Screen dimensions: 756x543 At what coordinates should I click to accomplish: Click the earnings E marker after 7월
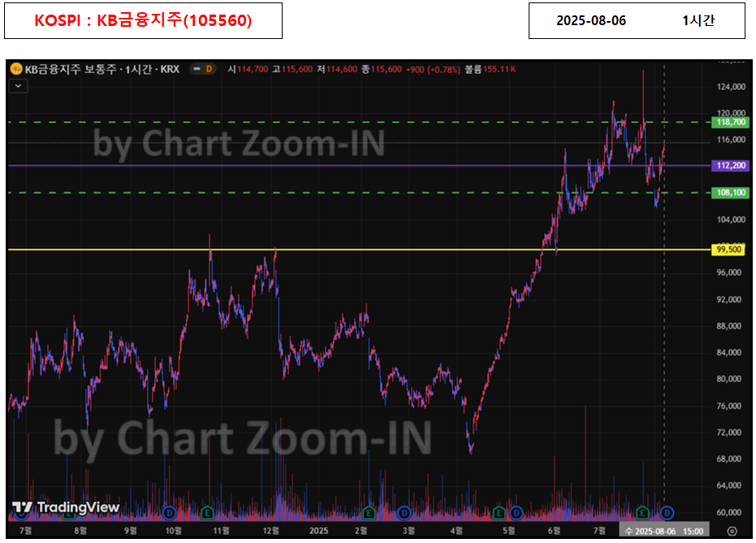point(642,513)
